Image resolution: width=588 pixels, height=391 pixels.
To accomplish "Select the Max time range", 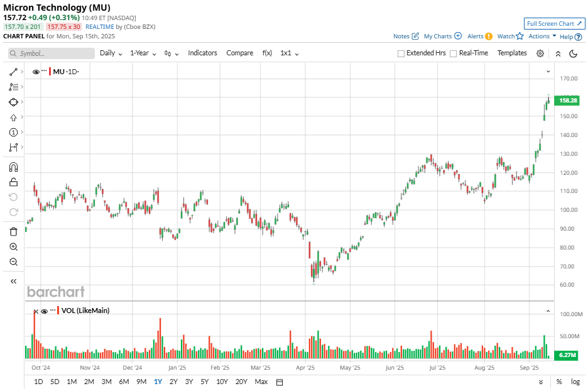I will coord(261,382).
